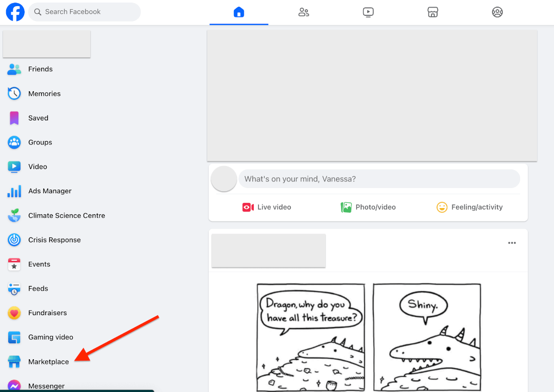The height and width of the screenshot is (392, 554).
Task: Click the red Live video camera icon
Action: (x=248, y=207)
